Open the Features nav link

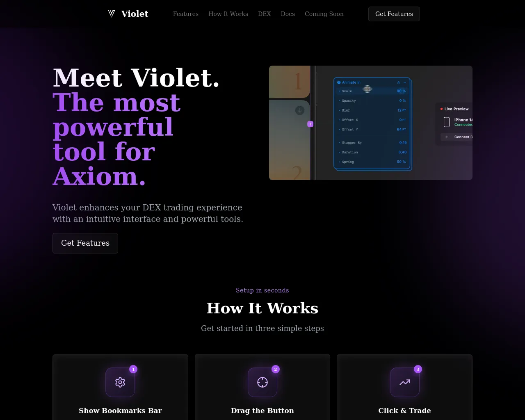point(185,14)
